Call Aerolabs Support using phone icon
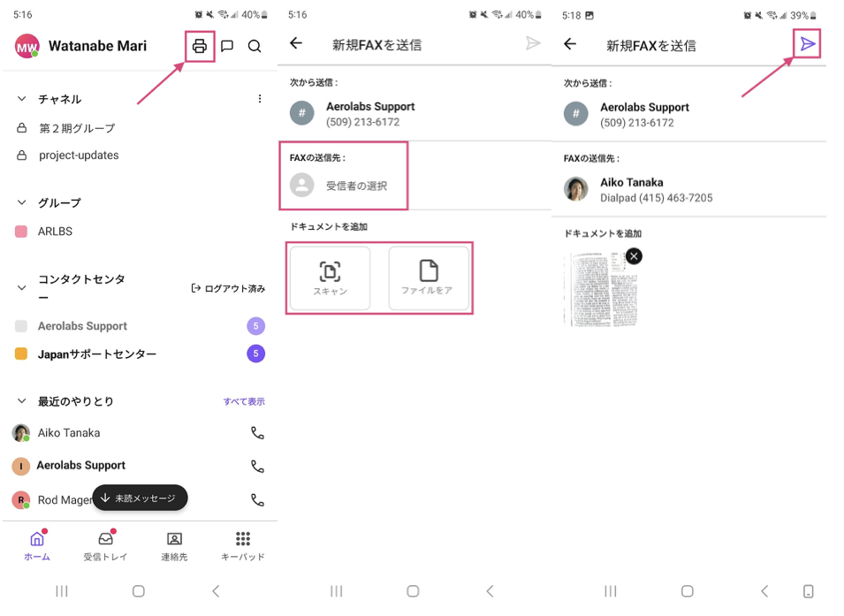The width and height of the screenshot is (844, 616). tap(257, 466)
